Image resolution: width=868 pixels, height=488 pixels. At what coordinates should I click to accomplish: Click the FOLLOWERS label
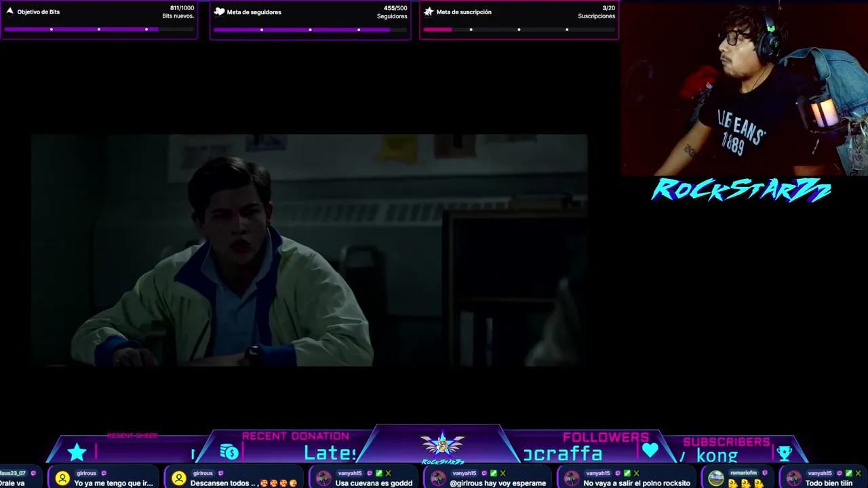606,437
